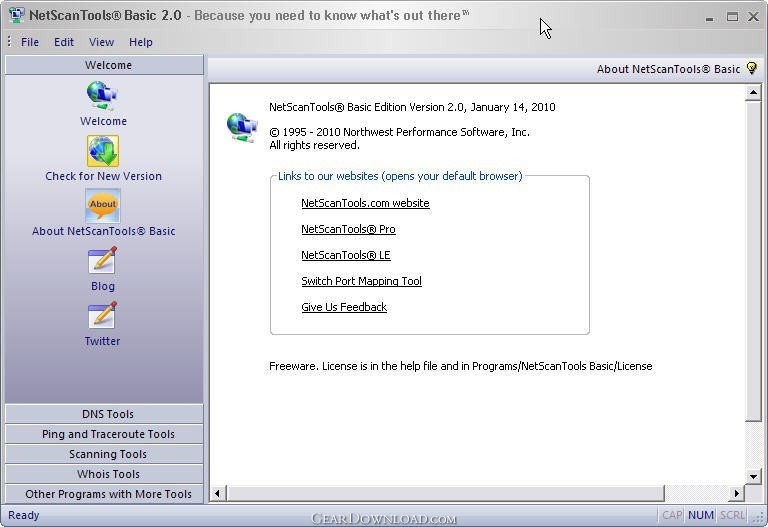Click the app icon in title bar

click(16, 15)
